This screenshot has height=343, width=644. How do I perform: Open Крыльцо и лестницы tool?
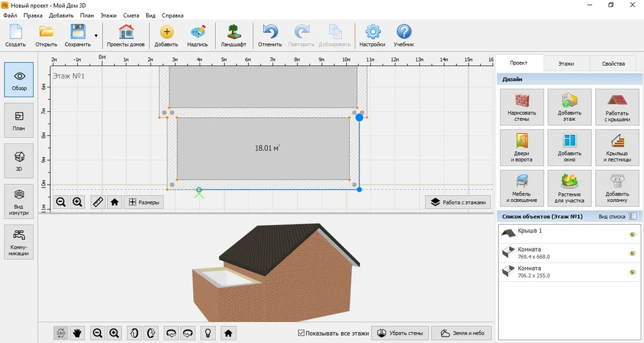pyautogui.click(x=617, y=148)
